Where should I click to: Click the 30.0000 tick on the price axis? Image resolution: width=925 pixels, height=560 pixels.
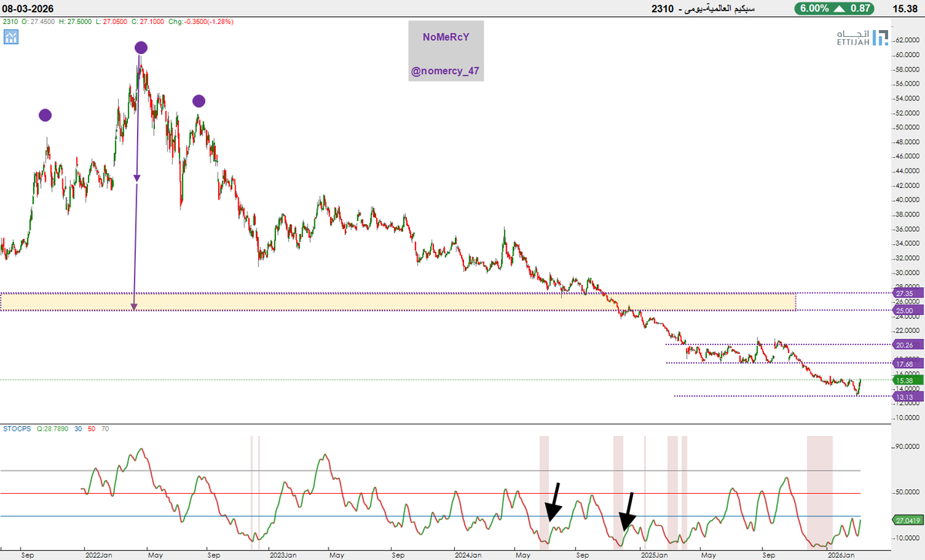click(x=906, y=273)
